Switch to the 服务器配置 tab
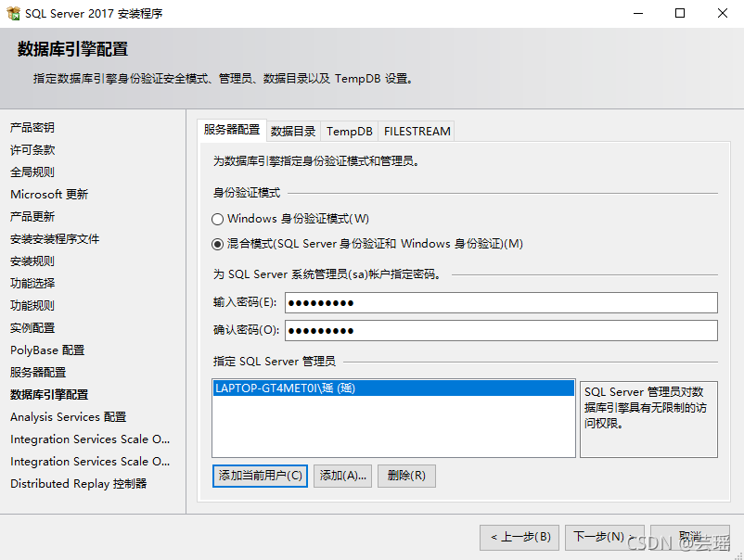This screenshot has height=560, width=744. [232, 130]
